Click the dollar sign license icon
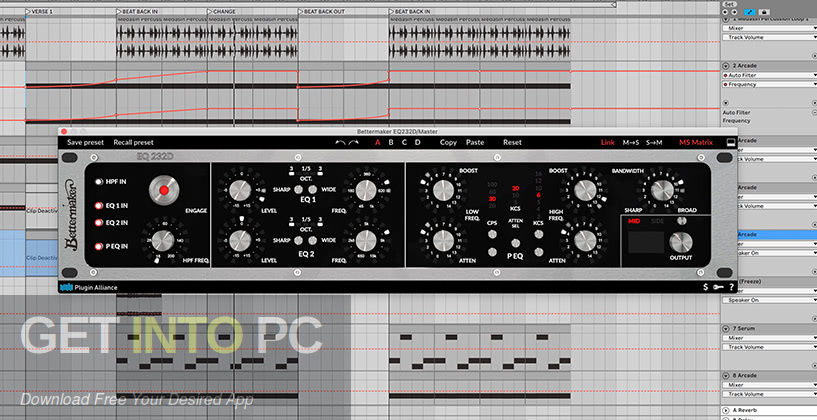Viewport: 817px width, 420px height. click(x=705, y=287)
